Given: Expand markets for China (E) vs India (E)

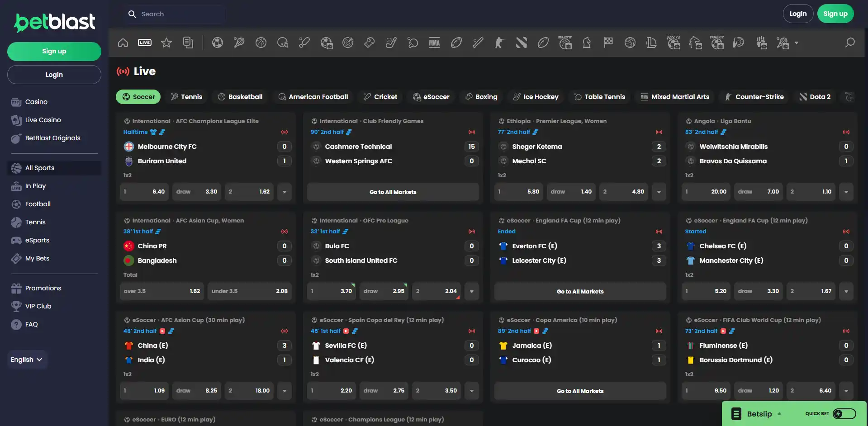Looking at the screenshot, I should click(285, 391).
